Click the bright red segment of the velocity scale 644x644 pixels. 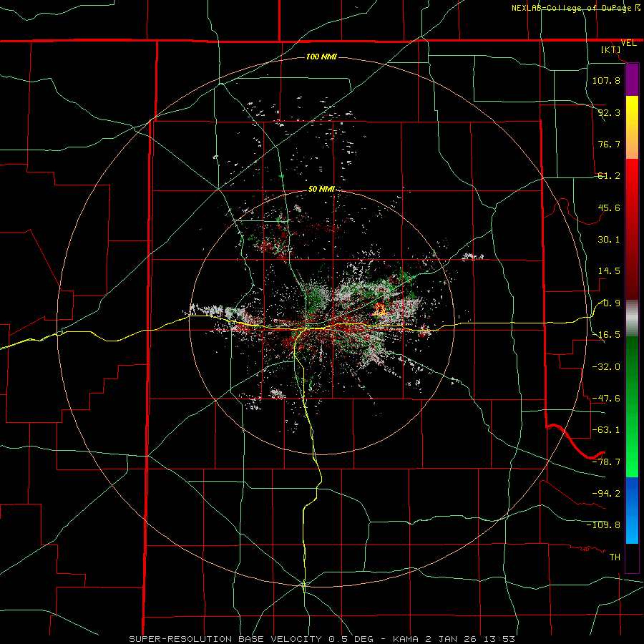(632, 181)
